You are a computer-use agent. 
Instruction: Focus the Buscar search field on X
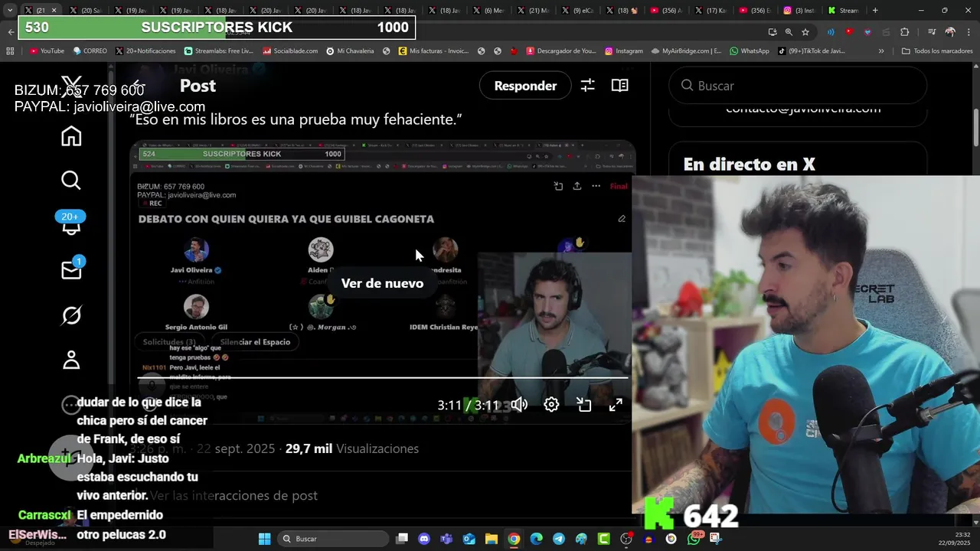coord(798,86)
